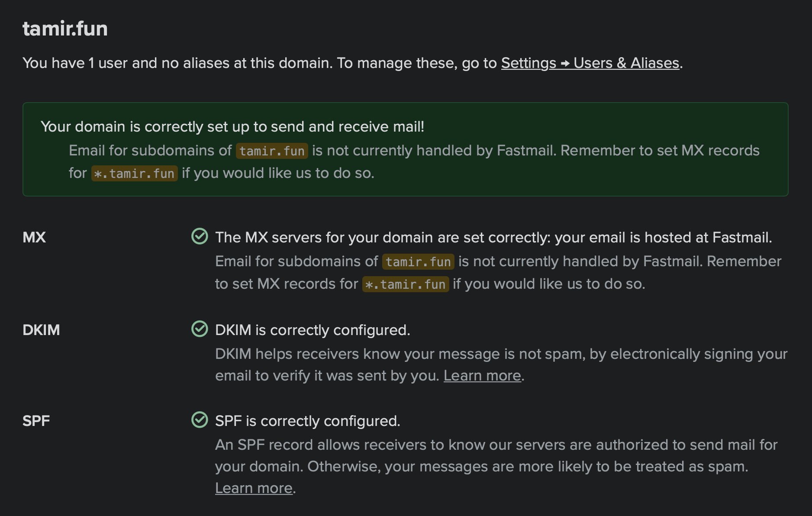Click the tamir.fun code tag in green banner
The image size is (812, 516).
272,151
